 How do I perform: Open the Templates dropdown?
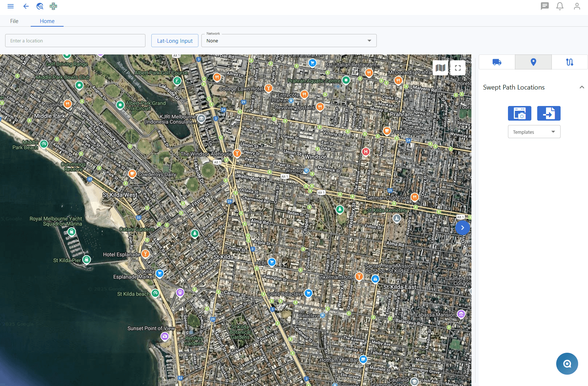(534, 132)
